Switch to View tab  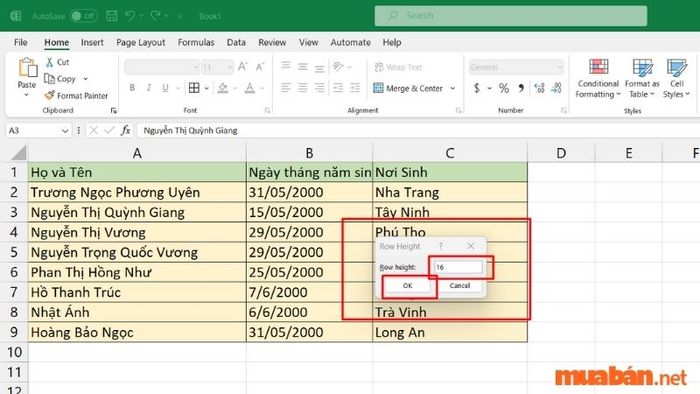pos(308,42)
